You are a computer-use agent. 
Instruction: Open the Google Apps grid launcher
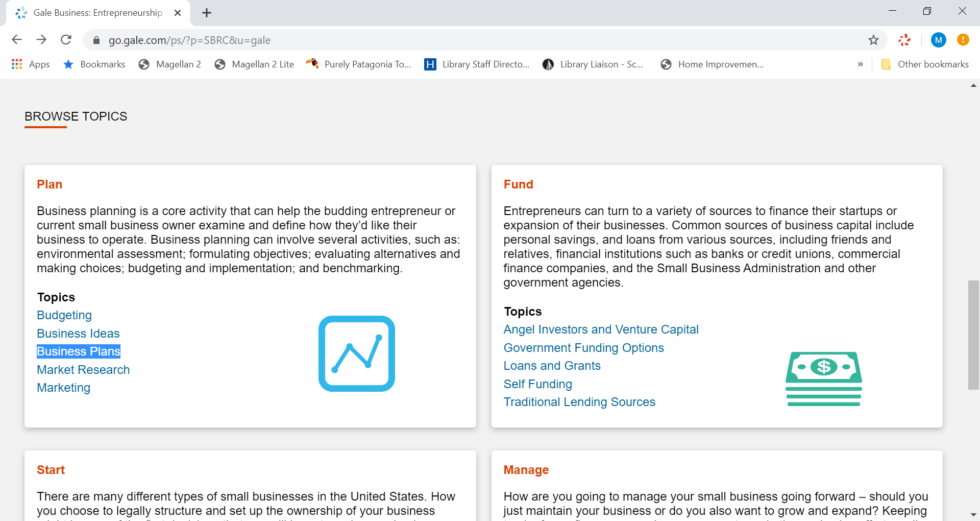[x=16, y=64]
